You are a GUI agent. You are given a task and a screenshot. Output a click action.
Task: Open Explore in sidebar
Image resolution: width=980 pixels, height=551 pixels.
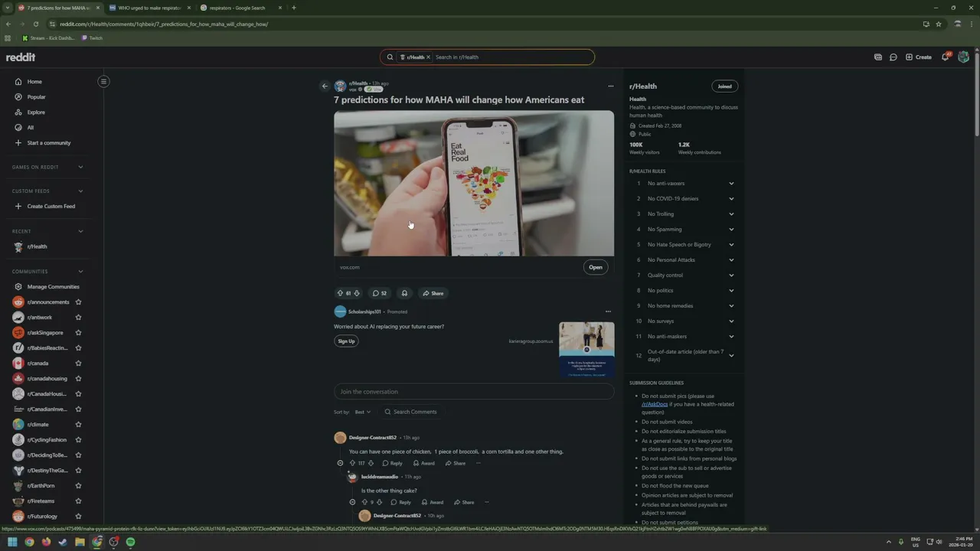[x=36, y=112]
